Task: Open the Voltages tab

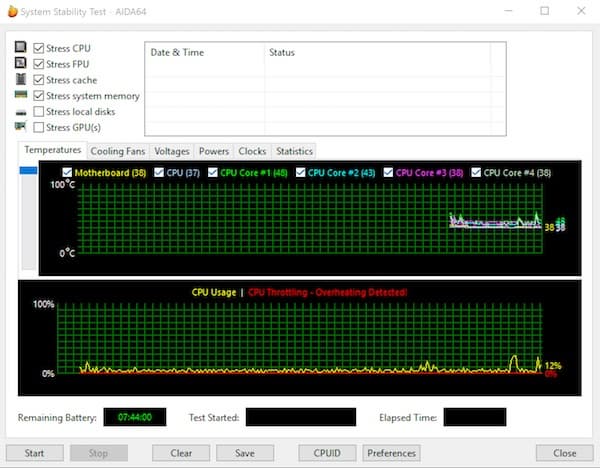Action: click(172, 151)
